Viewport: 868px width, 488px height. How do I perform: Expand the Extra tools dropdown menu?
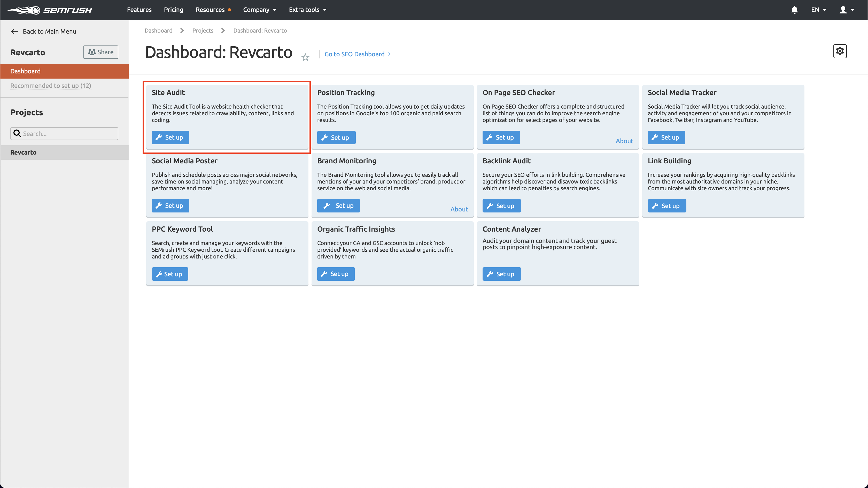(308, 10)
